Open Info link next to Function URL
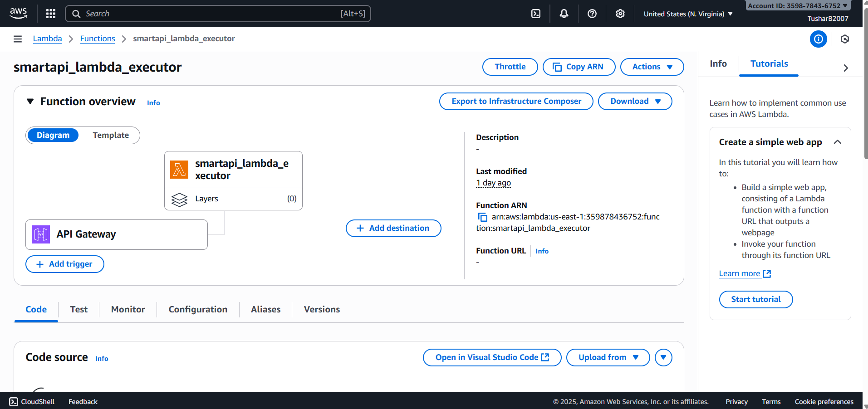 542,251
